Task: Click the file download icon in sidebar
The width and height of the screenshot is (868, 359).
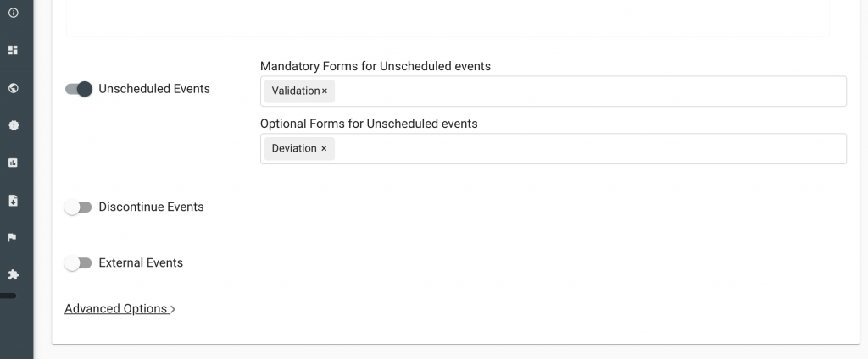Action: click(13, 201)
